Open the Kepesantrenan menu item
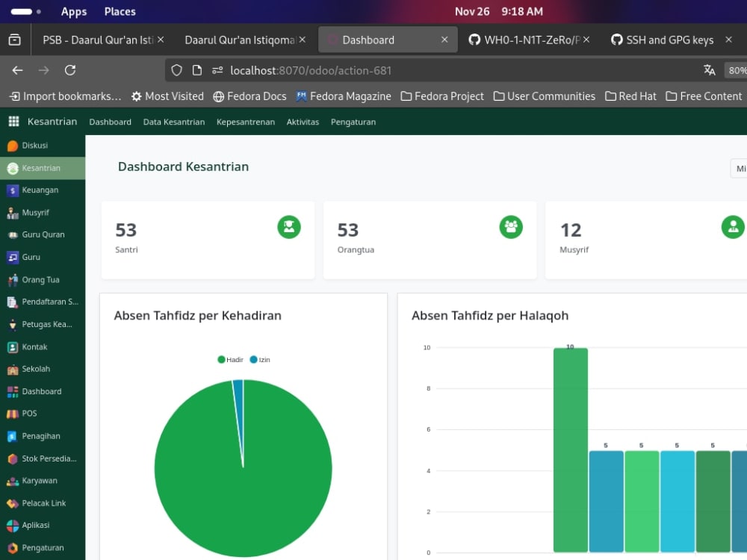Image resolution: width=747 pixels, height=560 pixels. click(246, 121)
